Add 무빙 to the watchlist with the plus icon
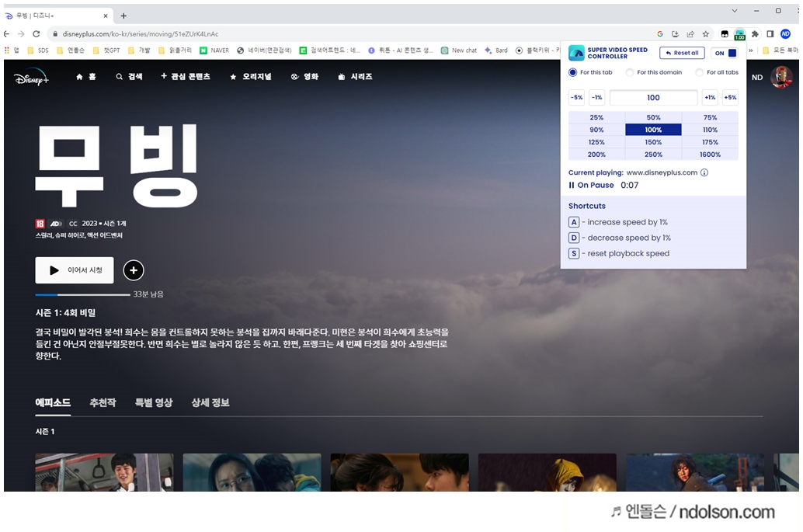 point(134,269)
